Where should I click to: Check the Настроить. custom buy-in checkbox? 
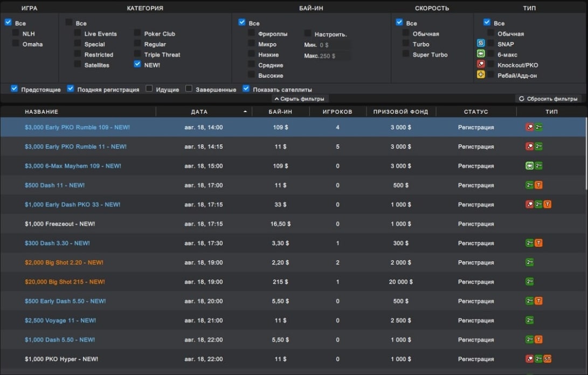coord(308,33)
